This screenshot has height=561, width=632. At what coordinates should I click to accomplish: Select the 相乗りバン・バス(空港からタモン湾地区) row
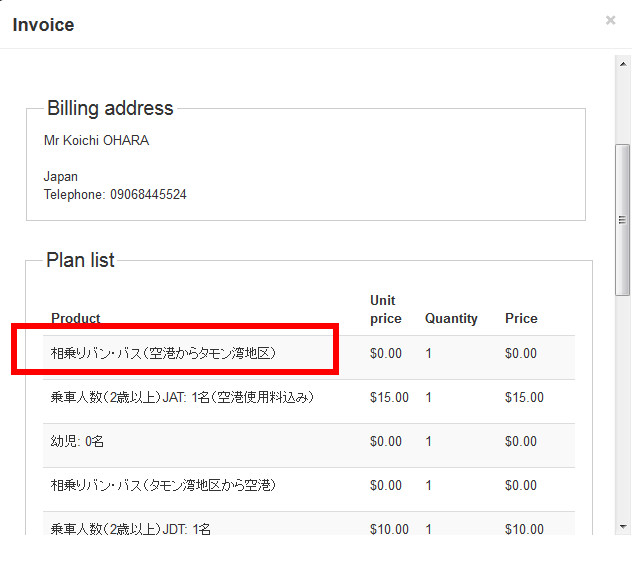click(163, 353)
